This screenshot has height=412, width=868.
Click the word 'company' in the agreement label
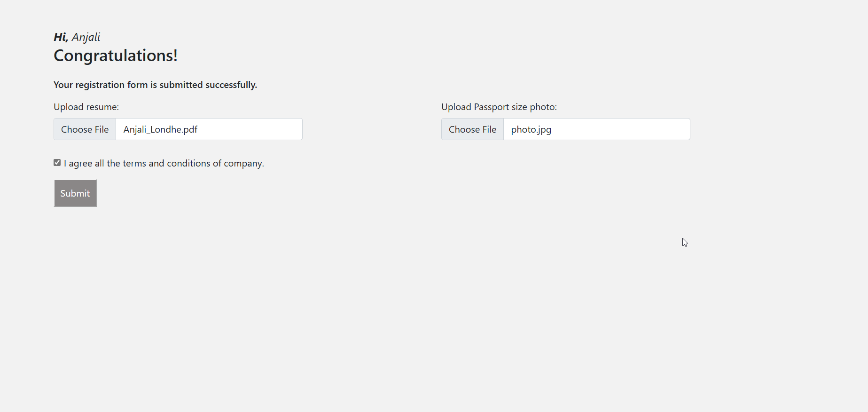[242, 164]
